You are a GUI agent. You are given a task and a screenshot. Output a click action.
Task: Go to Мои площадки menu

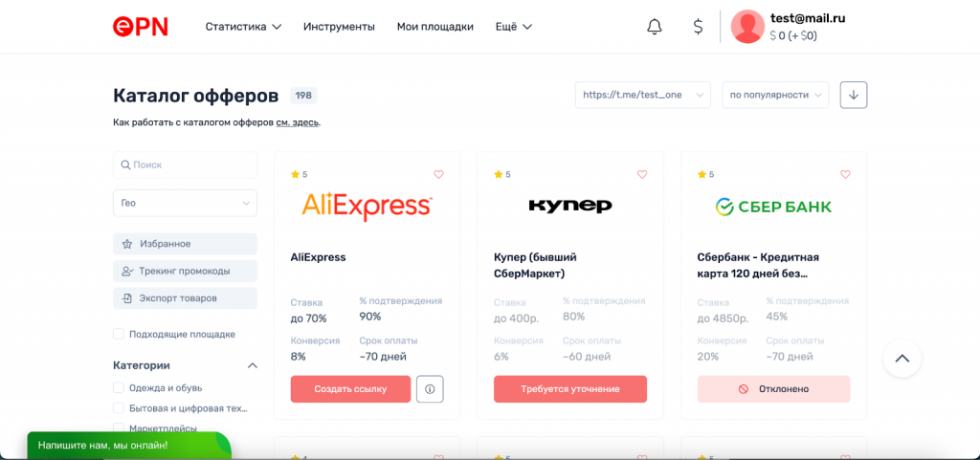tap(435, 27)
